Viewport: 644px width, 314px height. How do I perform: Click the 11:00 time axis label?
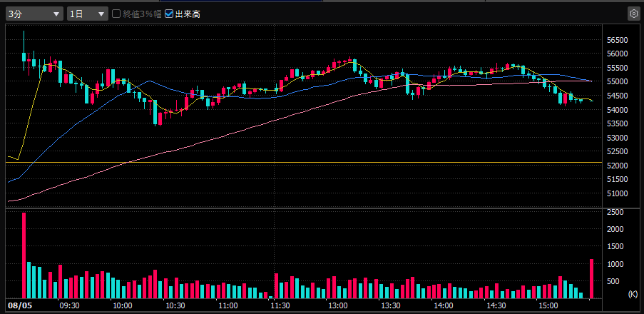(x=228, y=306)
